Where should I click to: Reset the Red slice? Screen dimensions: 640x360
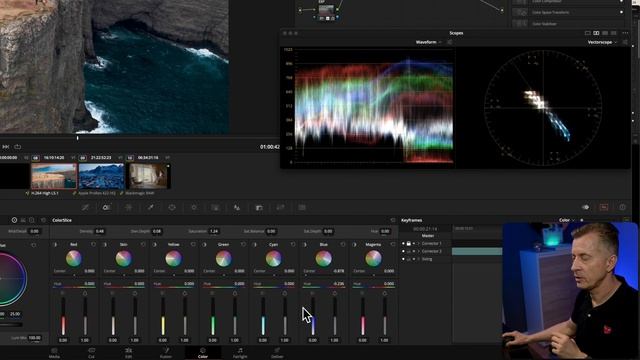pyautogui.click(x=93, y=244)
